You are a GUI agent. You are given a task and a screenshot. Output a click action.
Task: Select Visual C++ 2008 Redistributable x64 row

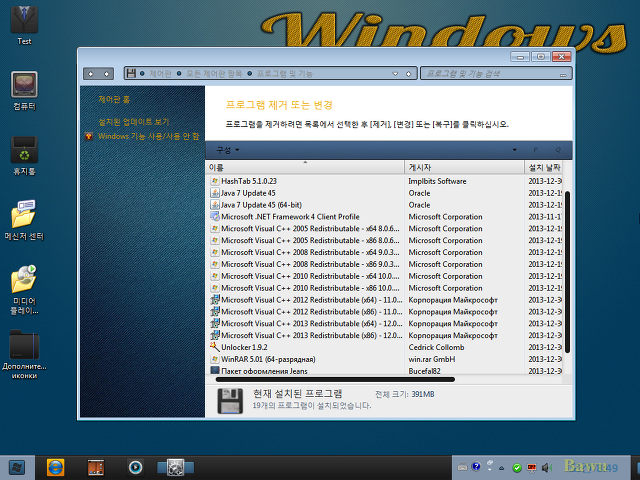click(385, 252)
